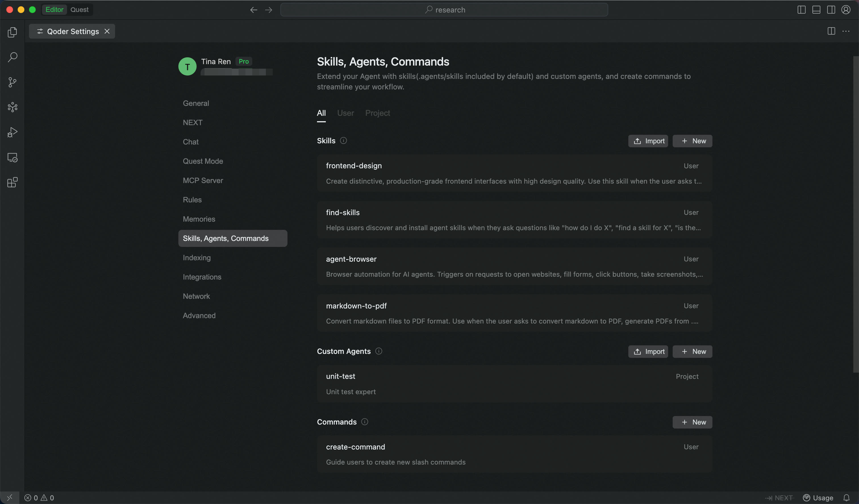Toggle the bottom panel layout icon
The height and width of the screenshot is (504, 859).
tap(816, 10)
